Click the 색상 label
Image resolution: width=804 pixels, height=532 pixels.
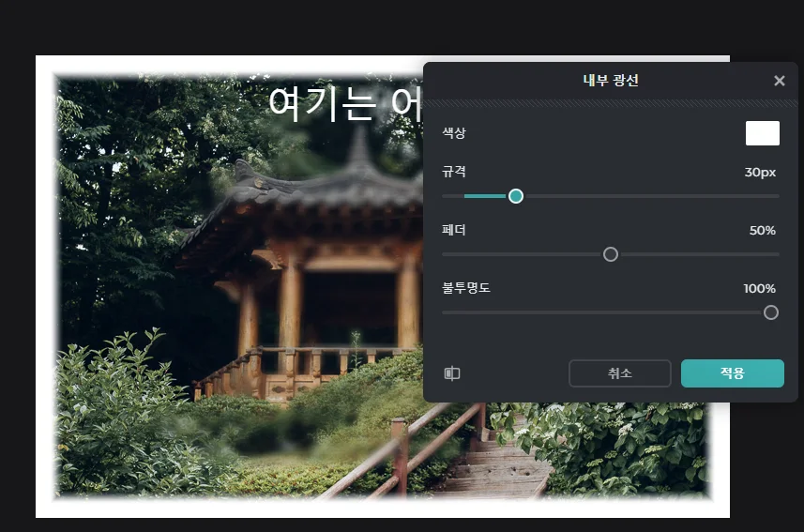point(454,133)
